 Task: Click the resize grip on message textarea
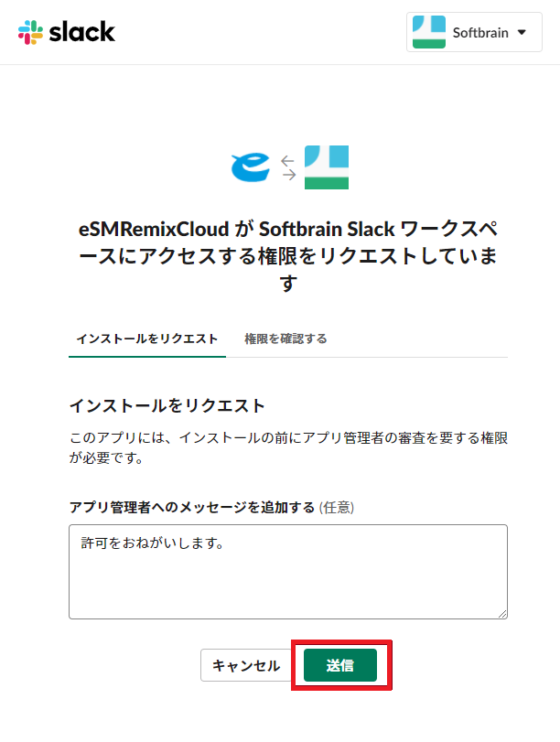click(x=502, y=614)
